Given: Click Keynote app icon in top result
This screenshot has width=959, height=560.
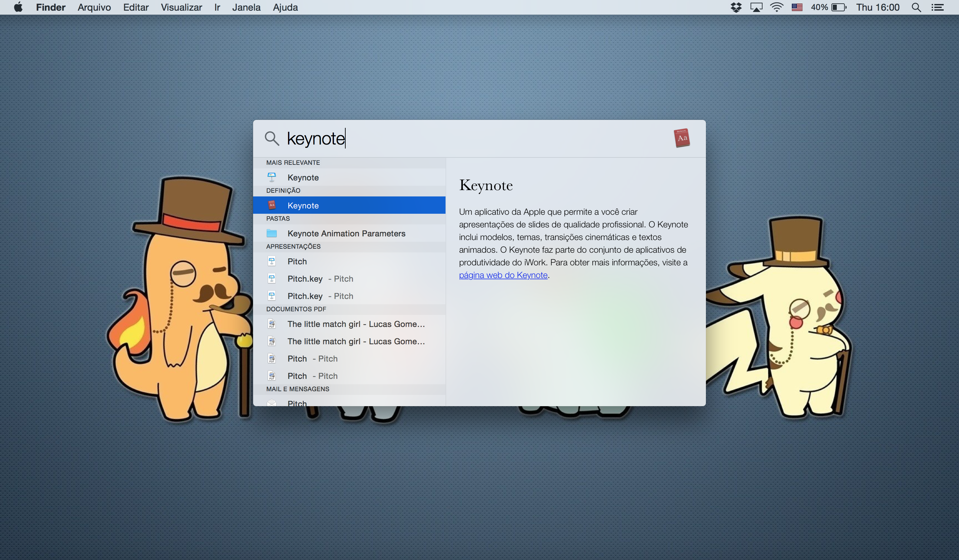Looking at the screenshot, I should (272, 177).
